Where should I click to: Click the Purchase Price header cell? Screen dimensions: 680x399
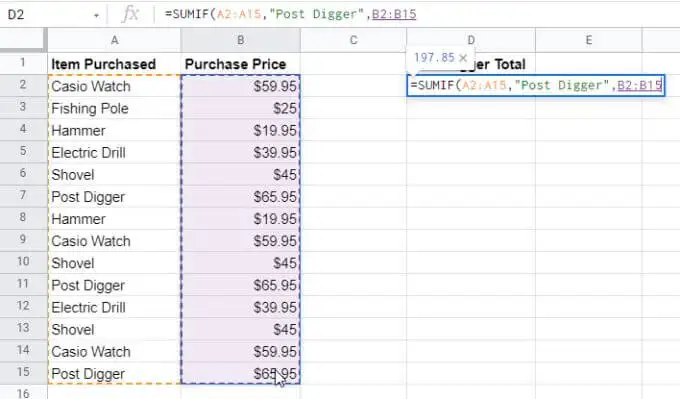tap(240, 64)
